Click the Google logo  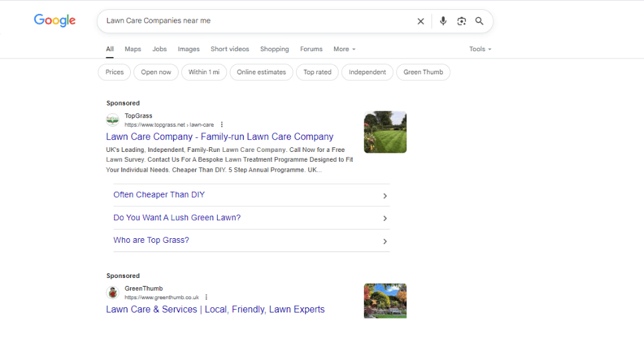pos(54,20)
